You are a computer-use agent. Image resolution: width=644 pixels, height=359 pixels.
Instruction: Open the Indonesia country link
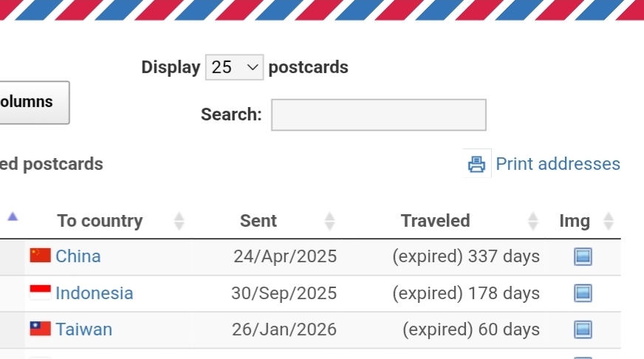[x=95, y=293]
